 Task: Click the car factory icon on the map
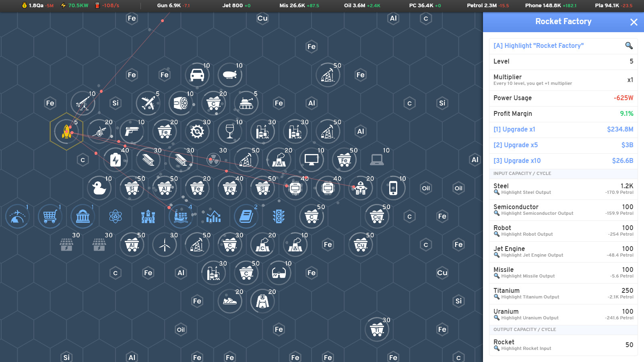pos(197,75)
